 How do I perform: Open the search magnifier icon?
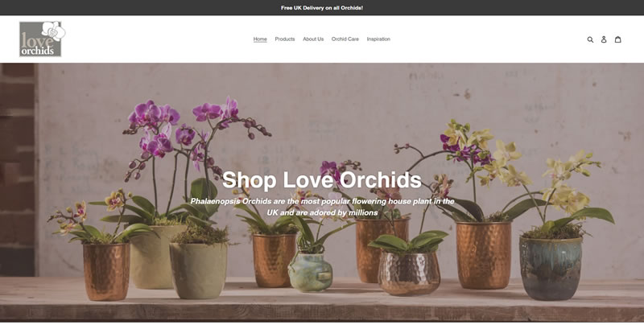click(x=590, y=39)
